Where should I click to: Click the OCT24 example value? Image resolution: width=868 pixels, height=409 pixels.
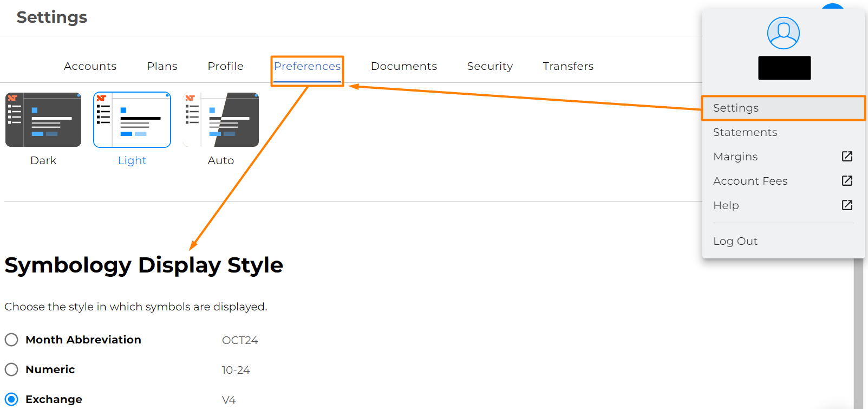(240, 340)
